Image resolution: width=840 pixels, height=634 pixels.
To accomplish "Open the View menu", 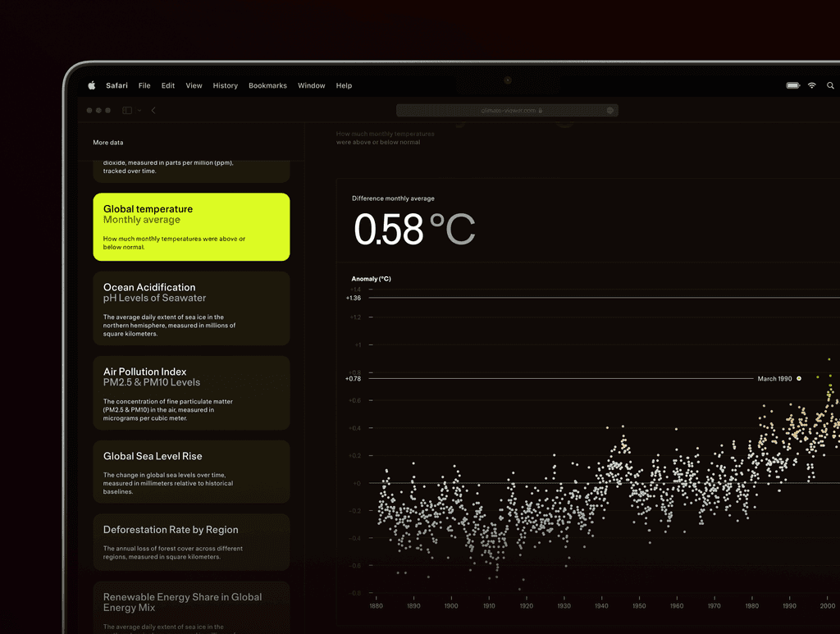I will (x=194, y=85).
